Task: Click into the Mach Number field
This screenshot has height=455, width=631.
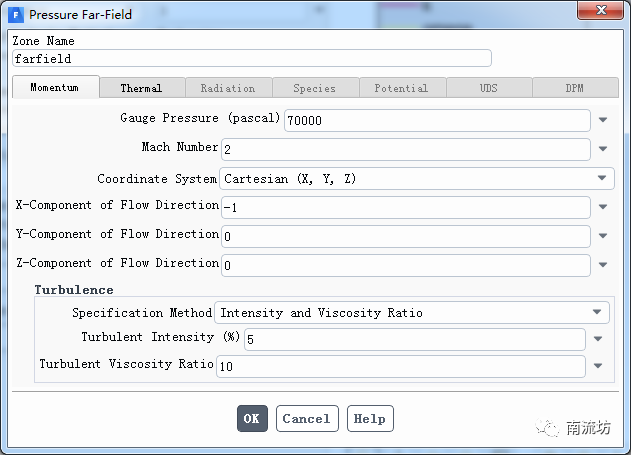Action: coord(405,149)
